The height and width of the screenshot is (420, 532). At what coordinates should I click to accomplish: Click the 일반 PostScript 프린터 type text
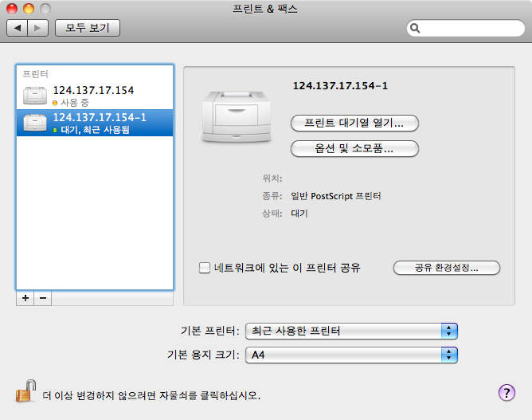click(336, 196)
